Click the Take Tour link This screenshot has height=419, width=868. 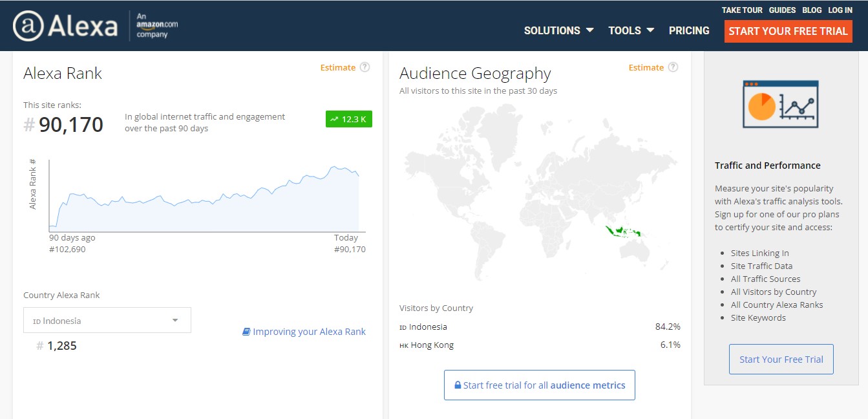[742, 10]
